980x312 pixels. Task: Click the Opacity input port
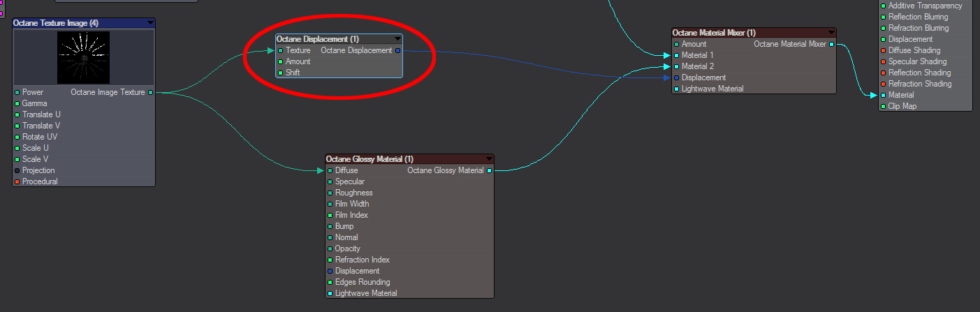(x=330, y=248)
